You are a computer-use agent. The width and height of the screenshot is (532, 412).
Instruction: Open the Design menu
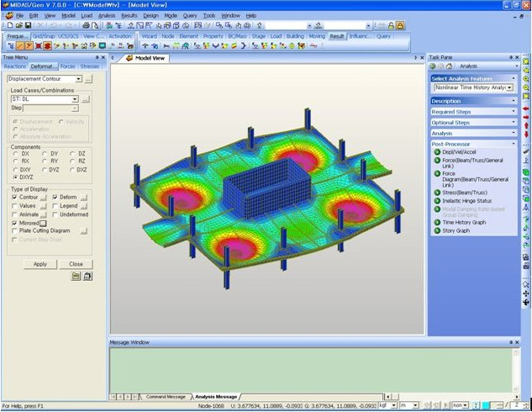(150, 16)
